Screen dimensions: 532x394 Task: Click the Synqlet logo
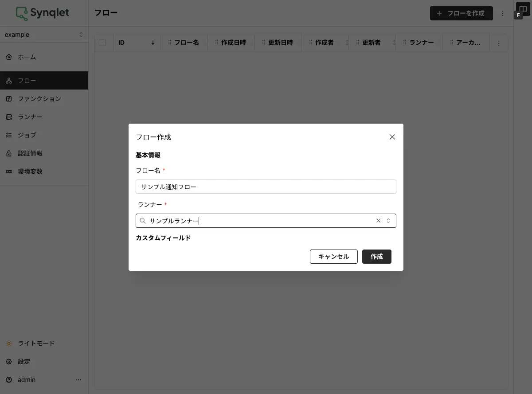(x=43, y=13)
